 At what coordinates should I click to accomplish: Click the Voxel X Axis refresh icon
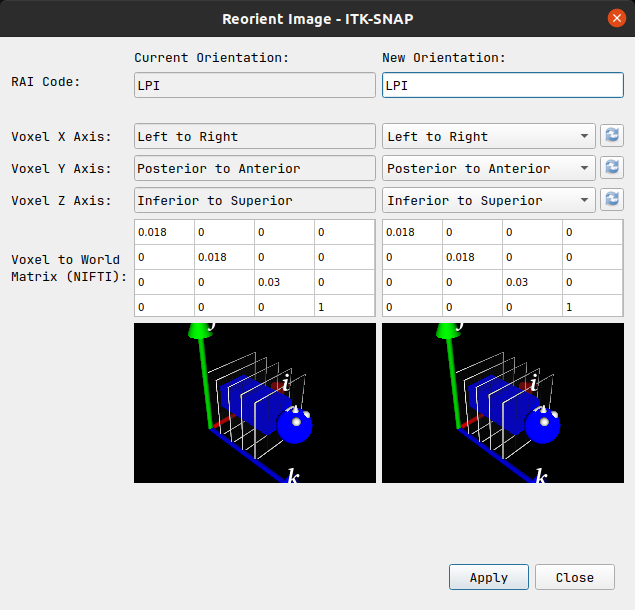pos(612,136)
